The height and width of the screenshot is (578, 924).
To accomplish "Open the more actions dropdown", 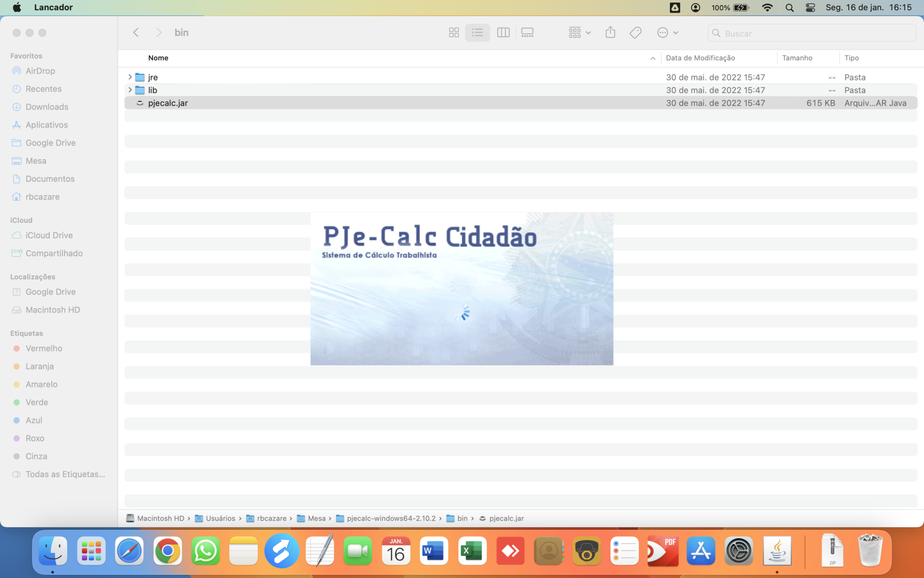I will (x=667, y=33).
